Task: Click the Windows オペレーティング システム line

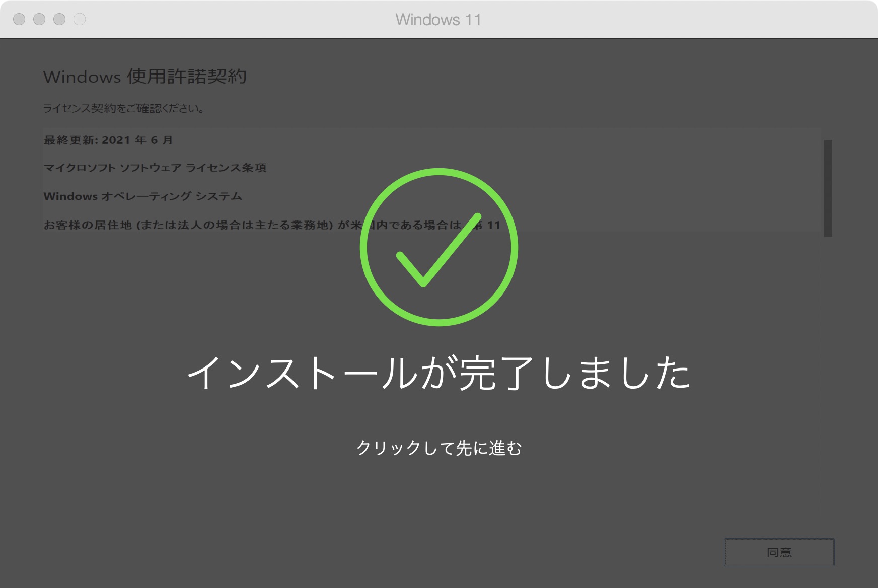Action: [x=143, y=196]
